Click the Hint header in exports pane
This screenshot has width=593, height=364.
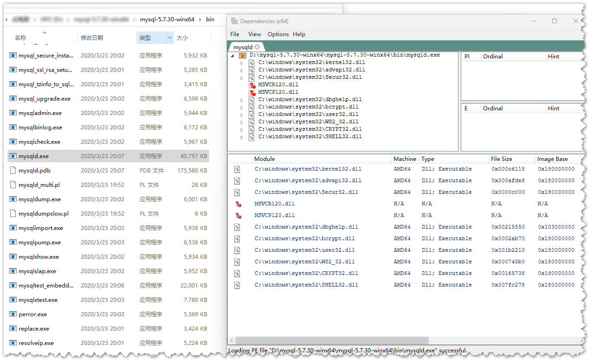pyautogui.click(x=554, y=109)
